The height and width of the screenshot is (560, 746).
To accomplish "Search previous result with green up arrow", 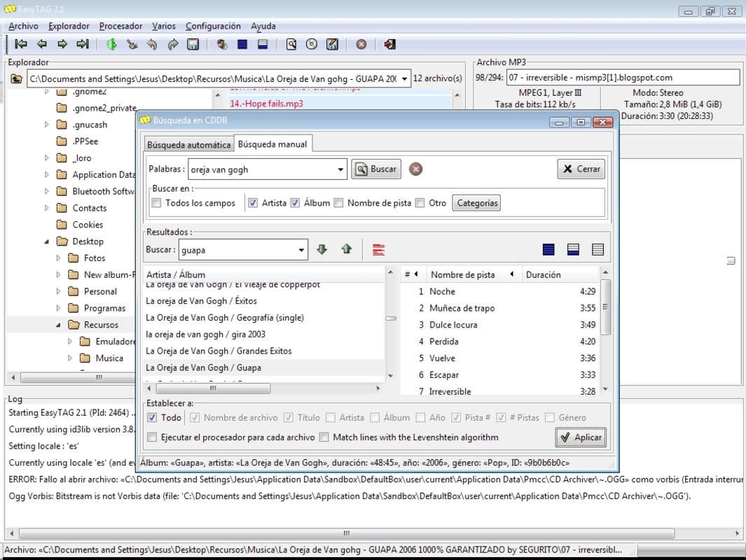I will click(x=346, y=248).
